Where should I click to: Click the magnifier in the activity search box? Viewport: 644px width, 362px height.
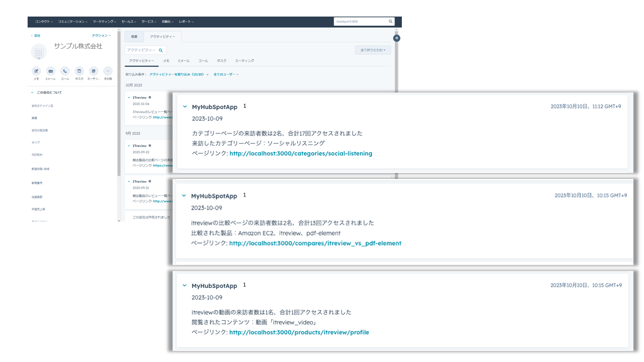(x=160, y=49)
